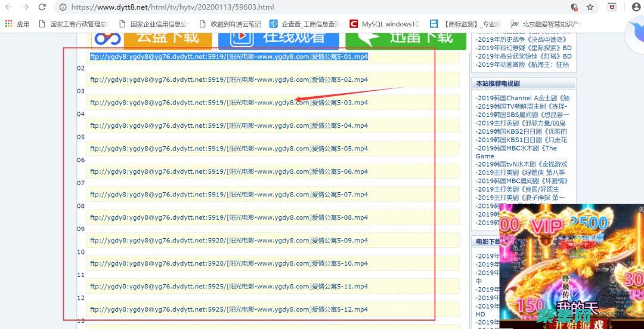Open 2019主打美剧《绿箭侠 第八季 link
Screen dimensions: 644x329
tap(521, 173)
